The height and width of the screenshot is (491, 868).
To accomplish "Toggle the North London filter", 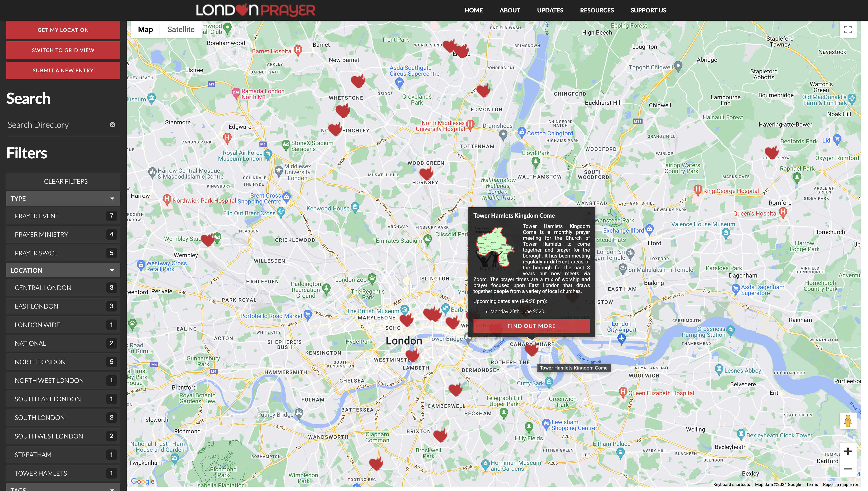I will coord(63,362).
